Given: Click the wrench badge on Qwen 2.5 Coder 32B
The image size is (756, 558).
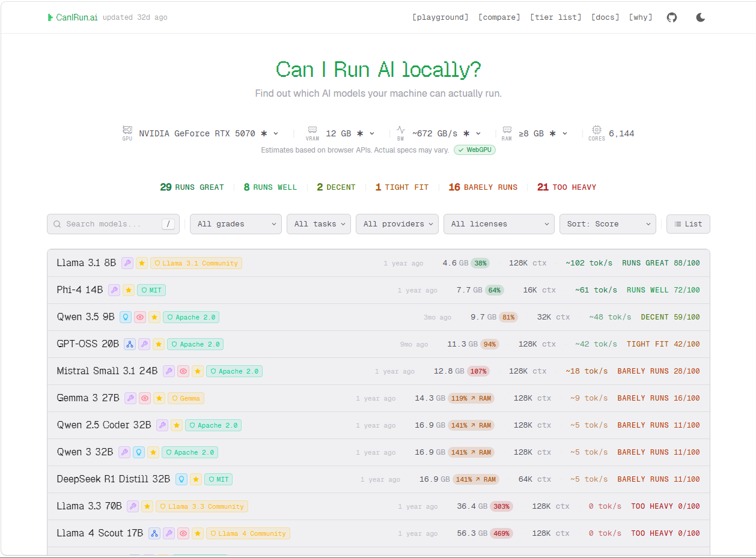Looking at the screenshot, I should tap(162, 425).
